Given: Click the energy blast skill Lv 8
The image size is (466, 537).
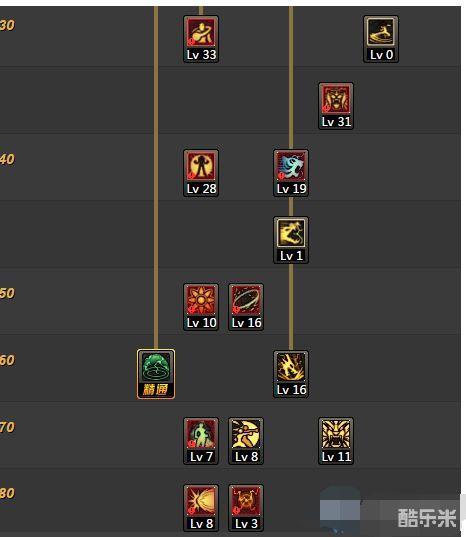Looking at the screenshot, I should pos(201,508).
